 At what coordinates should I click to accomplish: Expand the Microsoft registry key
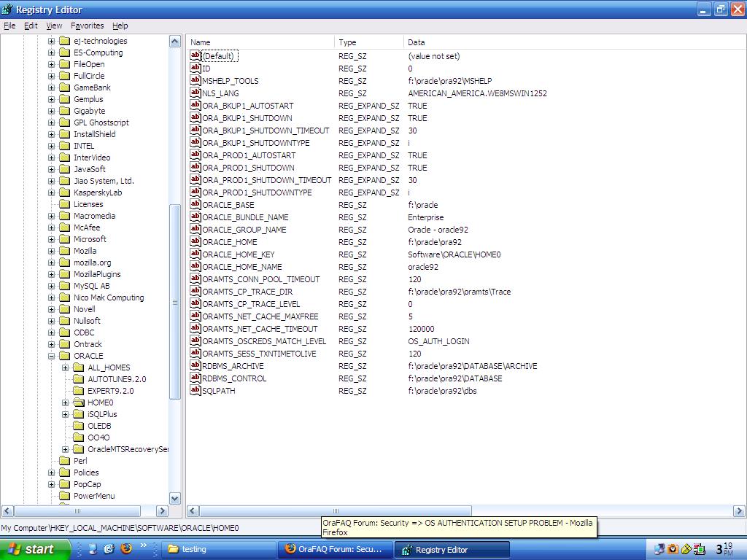point(52,239)
